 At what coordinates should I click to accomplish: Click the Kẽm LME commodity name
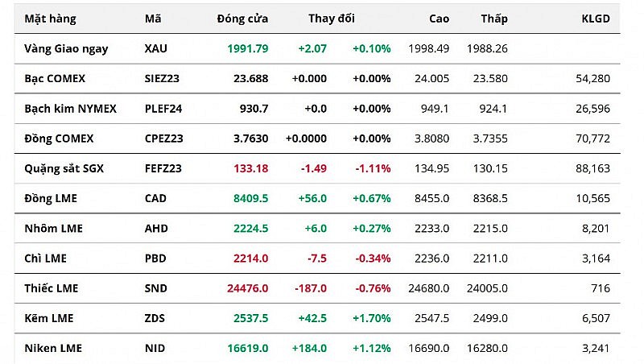(x=48, y=318)
